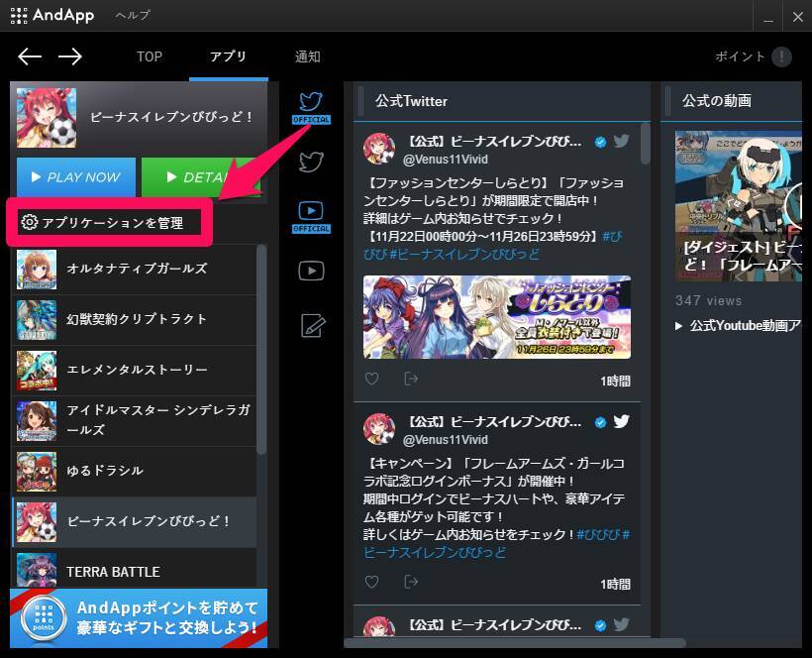Viewport: 812px width, 658px height.
Task: Click Twitter bird icon on the bottom tweet
Action: click(622, 624)
